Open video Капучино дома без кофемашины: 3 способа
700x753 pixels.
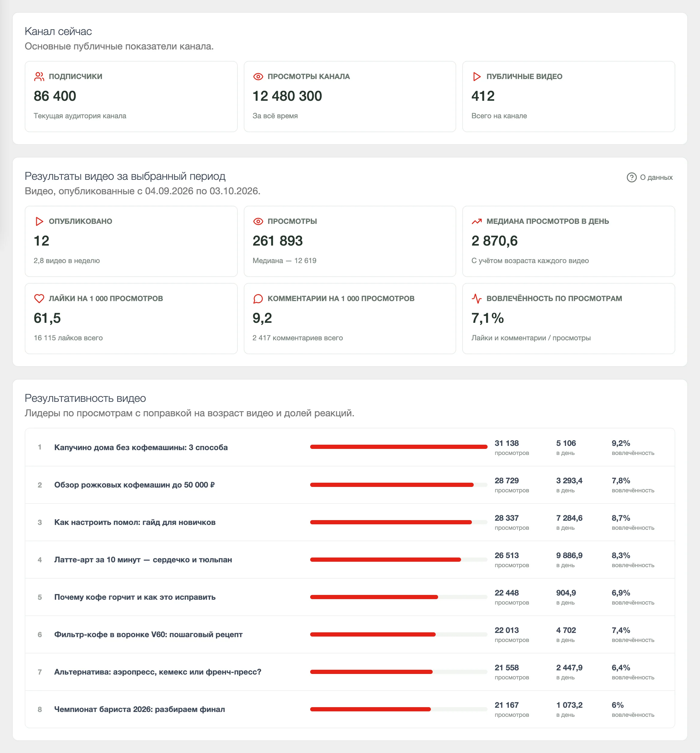[x=141, y=447]
